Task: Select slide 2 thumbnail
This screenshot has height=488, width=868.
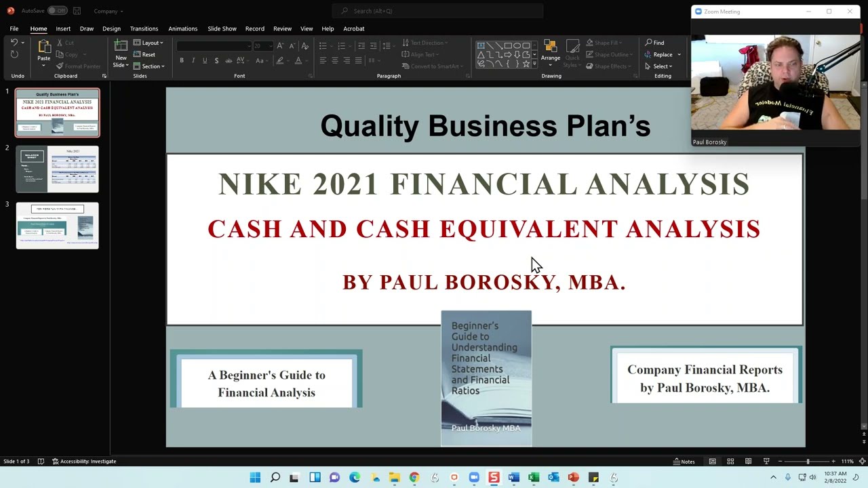Action: point(58,169)
